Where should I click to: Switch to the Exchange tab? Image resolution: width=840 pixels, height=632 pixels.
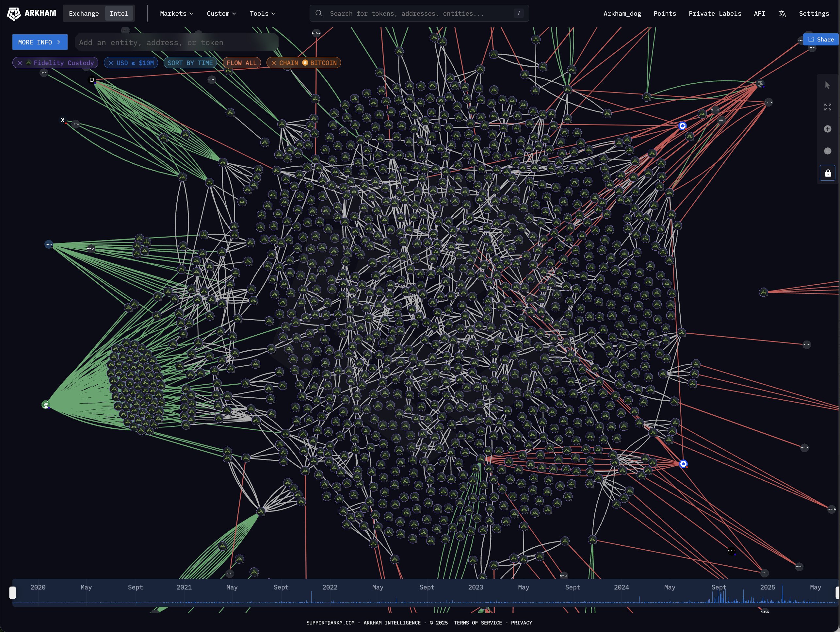[84, 13]
